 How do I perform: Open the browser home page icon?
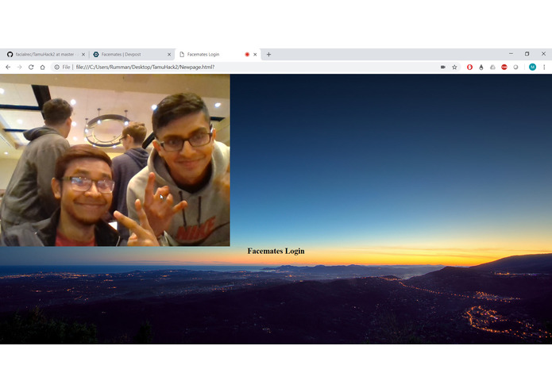(43, 67)
